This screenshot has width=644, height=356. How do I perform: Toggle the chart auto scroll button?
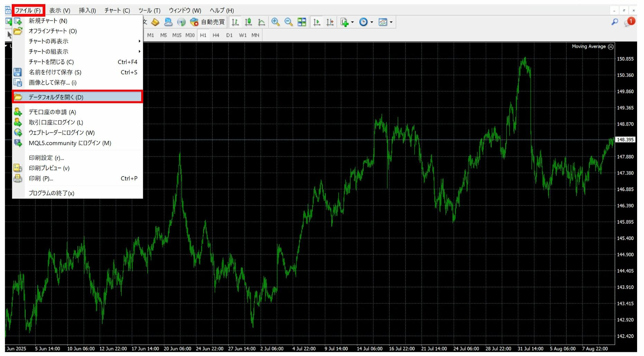click(317, 22)
